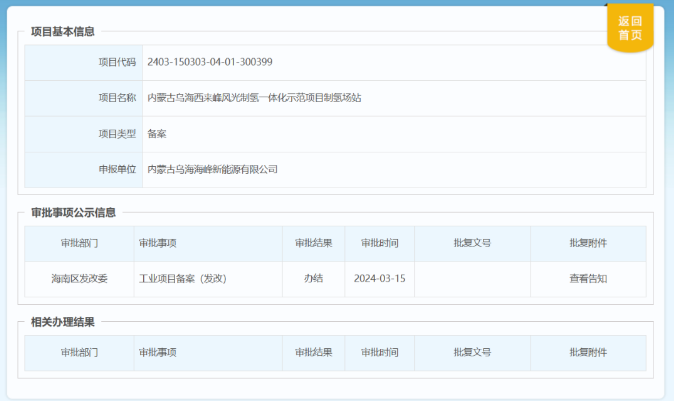
Task: Click the 相关办理结果 section heading
Action: tap(63, 321)
